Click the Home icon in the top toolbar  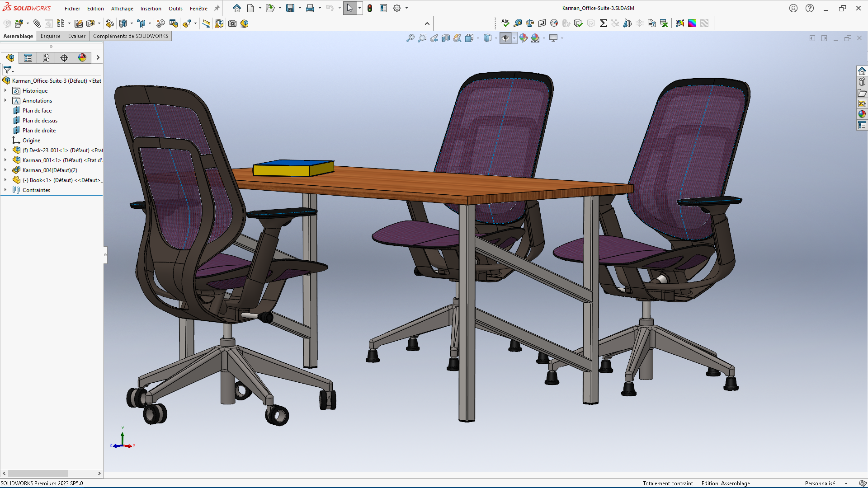click(236, 8)
